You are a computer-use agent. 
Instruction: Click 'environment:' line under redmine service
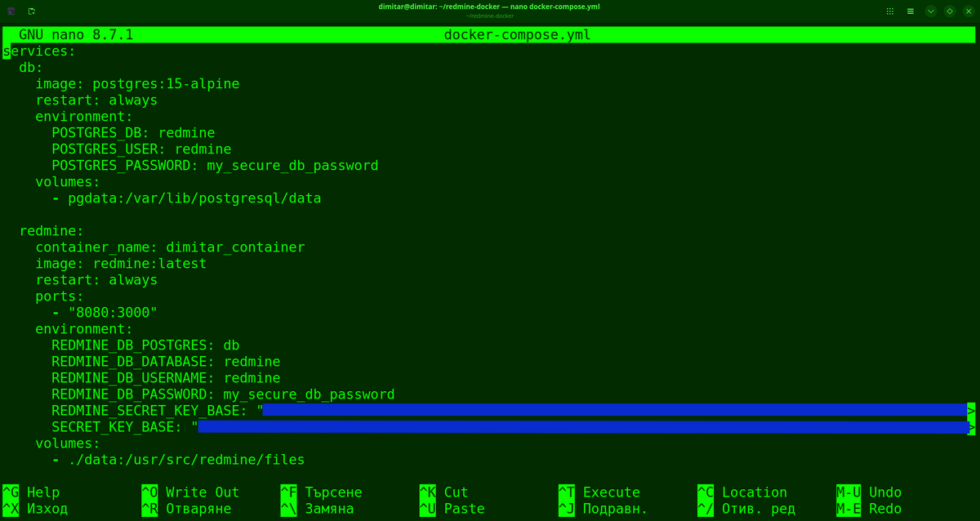pos(84,329)
